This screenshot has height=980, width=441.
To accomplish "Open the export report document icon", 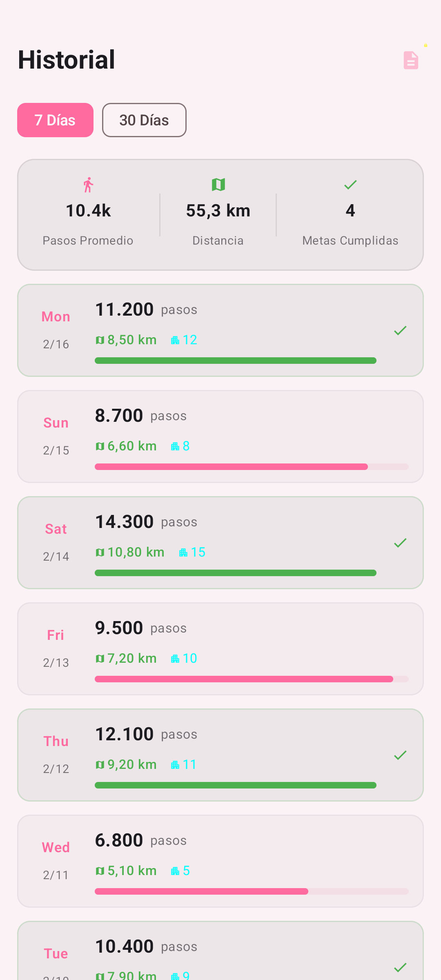I will pyautogui.click(x=411, y=60).
